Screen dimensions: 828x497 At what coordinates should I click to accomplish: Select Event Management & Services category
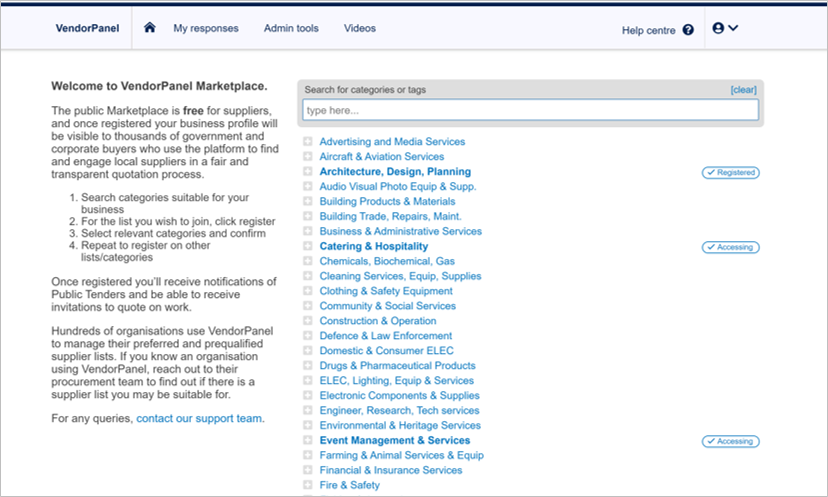pos(394,440)
